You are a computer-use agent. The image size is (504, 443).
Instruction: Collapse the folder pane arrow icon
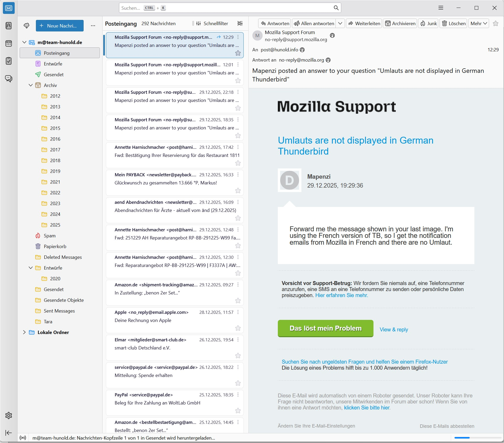click(x=9, y=433)
